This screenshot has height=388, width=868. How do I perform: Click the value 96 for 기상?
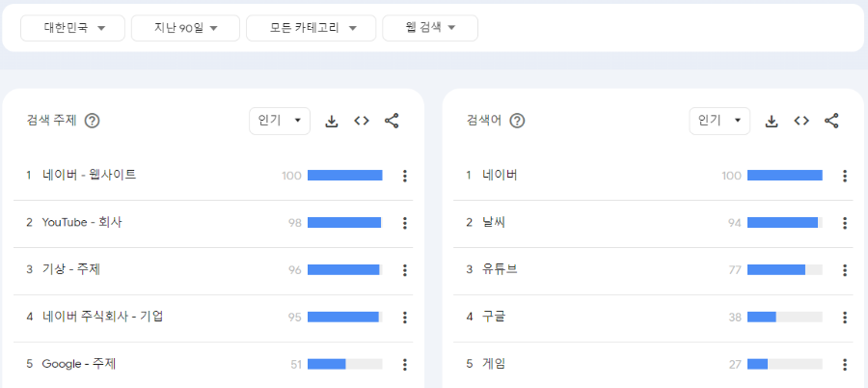tap(294, 270)
